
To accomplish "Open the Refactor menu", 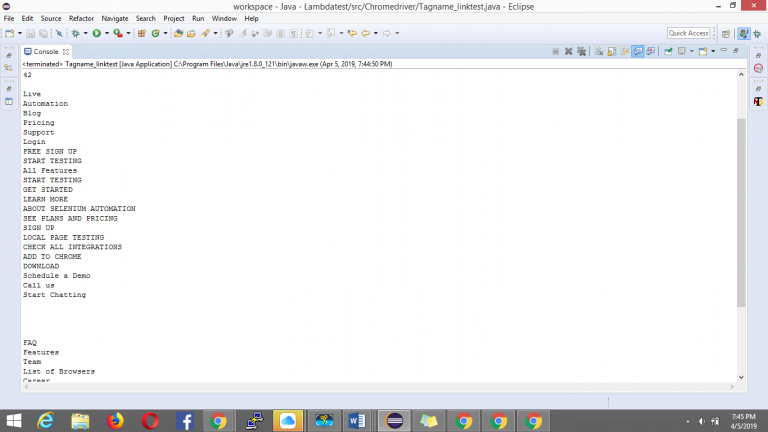I will (81, 18).
